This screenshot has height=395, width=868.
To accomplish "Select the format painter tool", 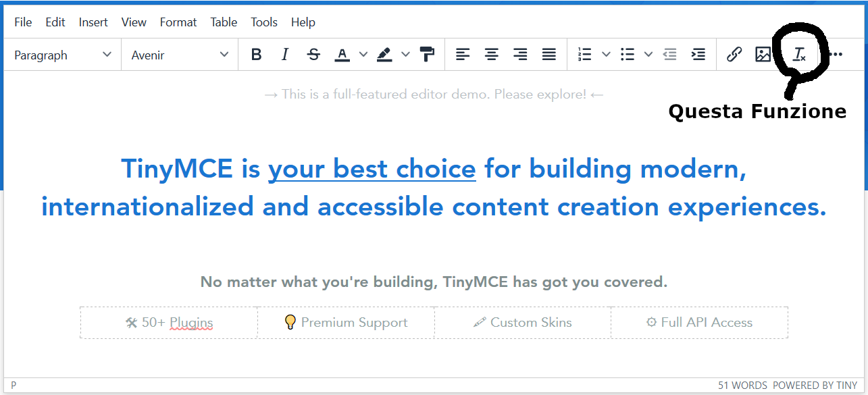I will click(x=427, y=55).
